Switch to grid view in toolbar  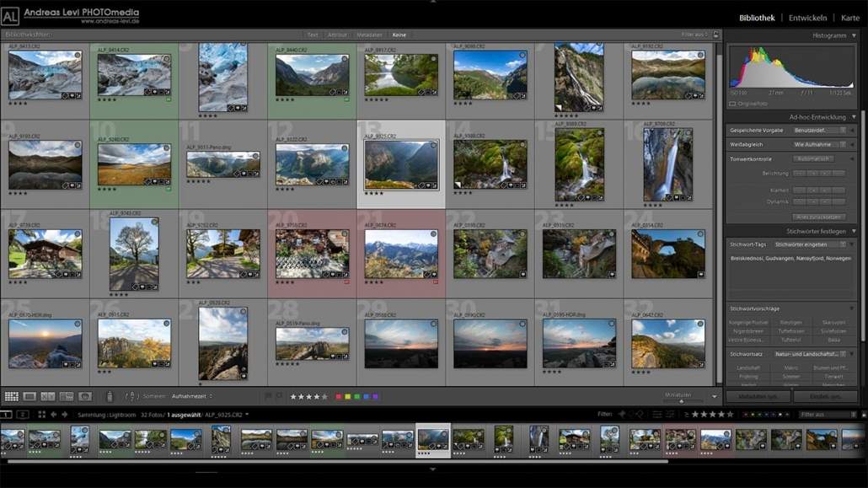coord(12,397)
